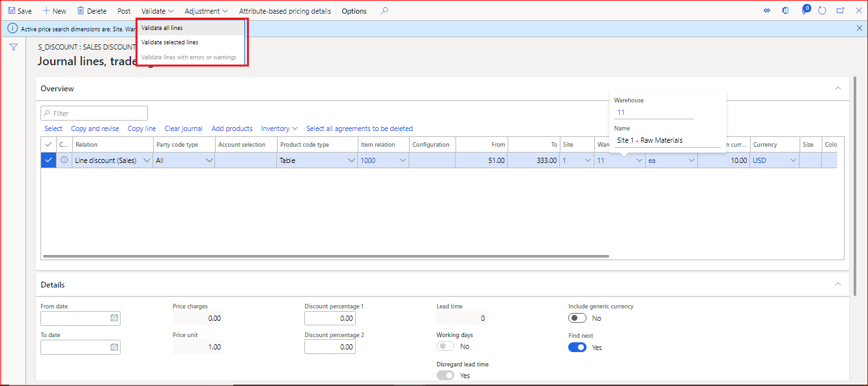Click the New plus icon

click(46, 11)
